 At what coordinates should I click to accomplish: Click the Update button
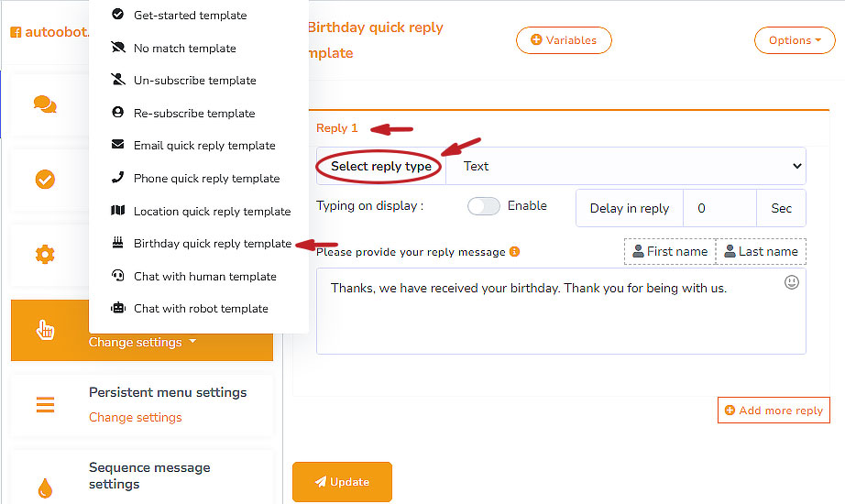(342, 482)
